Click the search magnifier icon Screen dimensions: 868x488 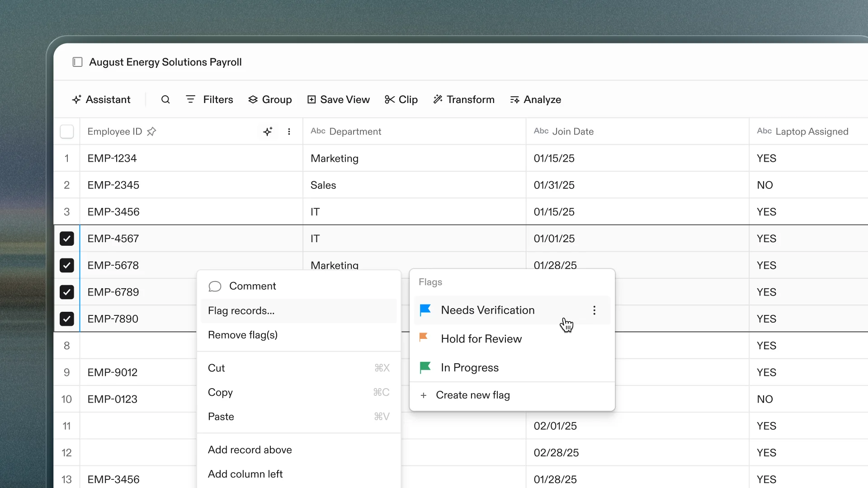point(165,99)
